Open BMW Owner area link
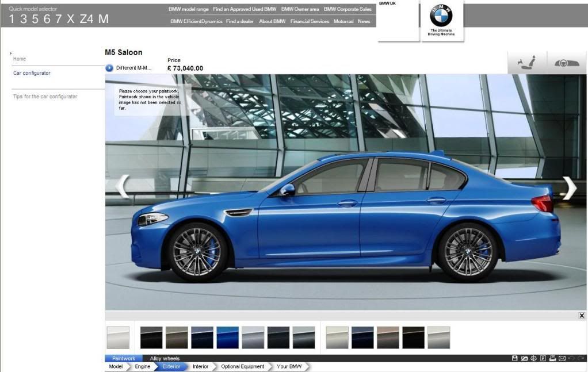Viewport: 588px width, 372px height. [x=300, y=9]
